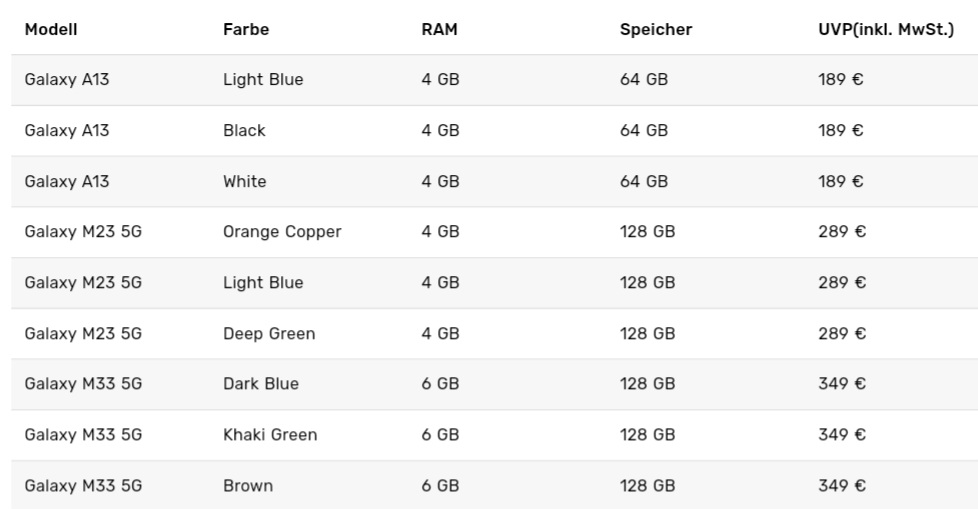Click 289 € price in Deep Green row
The image size is (978, 509).
click(842, 334)
